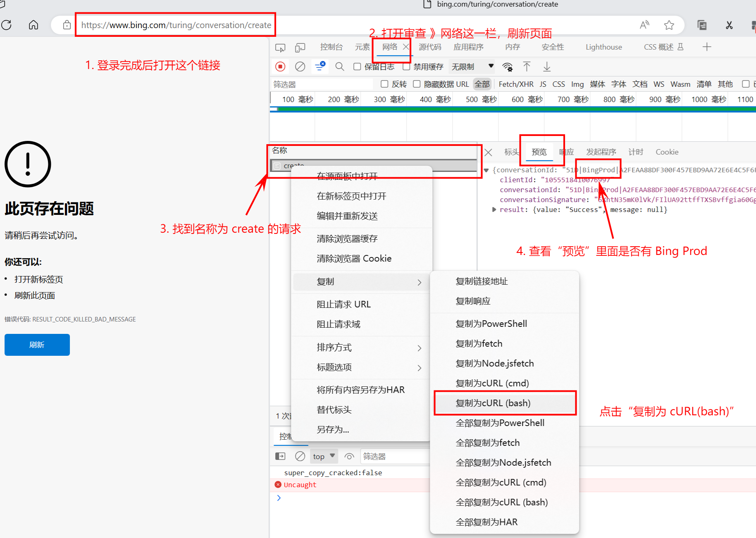
Task: Clear the console icon
Action: (300, 456)
